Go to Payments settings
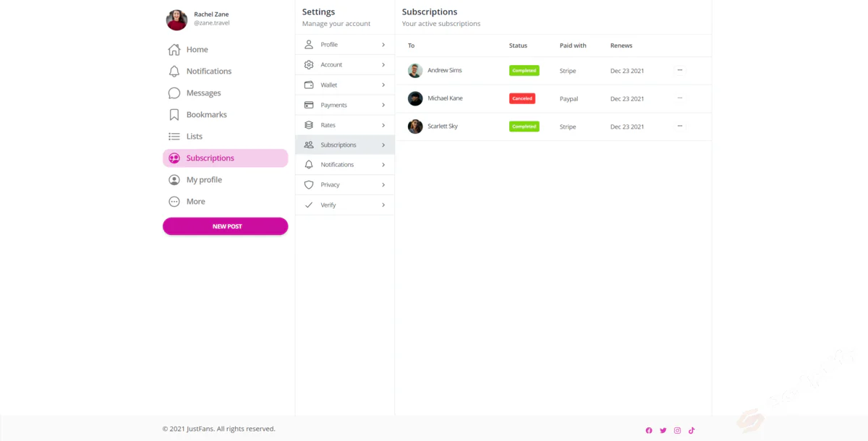868x441 pixels. point(344,106)
